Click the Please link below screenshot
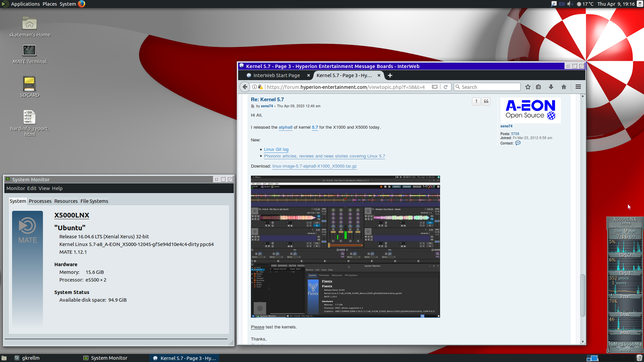Screen dimensions: 644x362 (x=258, y=327)
